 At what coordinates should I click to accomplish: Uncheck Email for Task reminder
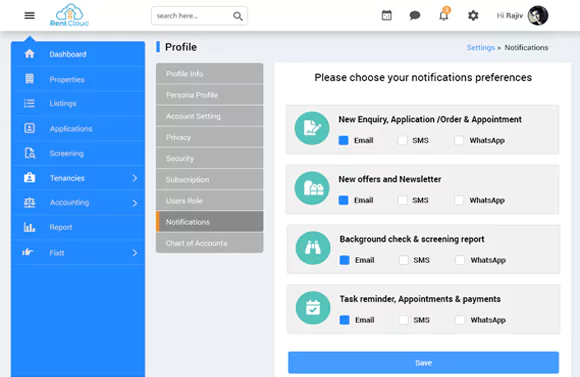click(x=344, y=320)
